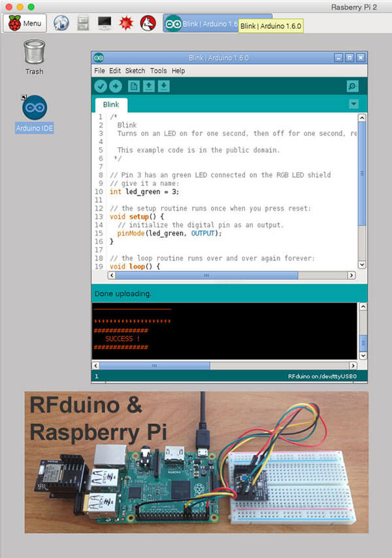The width and height of the screenshot is (392, 558).
Task: Click code editor horizontal scrollbar thumb
Action: 206,275
